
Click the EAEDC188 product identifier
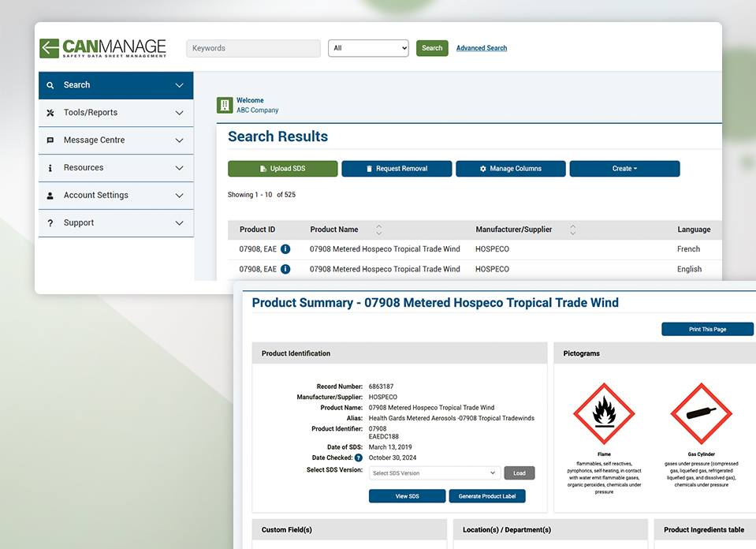tap(384, 437)
